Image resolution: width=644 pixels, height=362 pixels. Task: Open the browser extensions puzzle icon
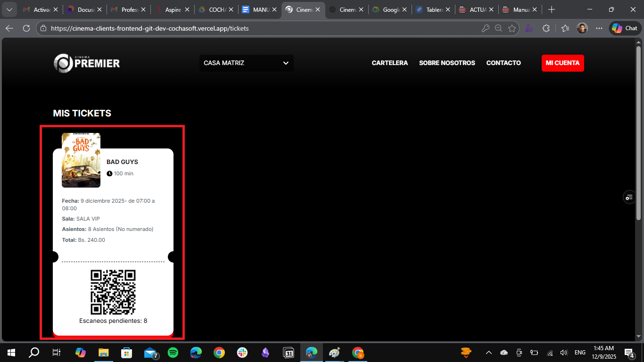546,28
